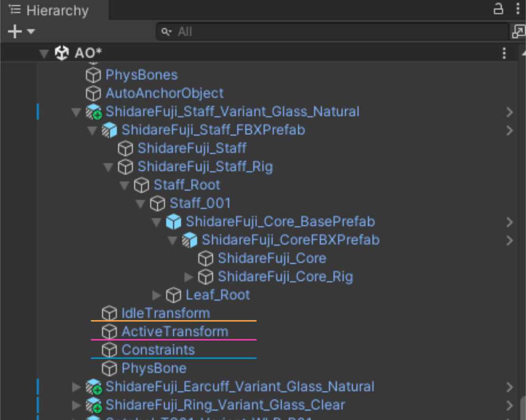This screenshot has width=526, height=420.
Task: Open prefab ShidareFuji_Staff_Variant_Glass_Natural via its arrow
Action: (x=509, y=112)
